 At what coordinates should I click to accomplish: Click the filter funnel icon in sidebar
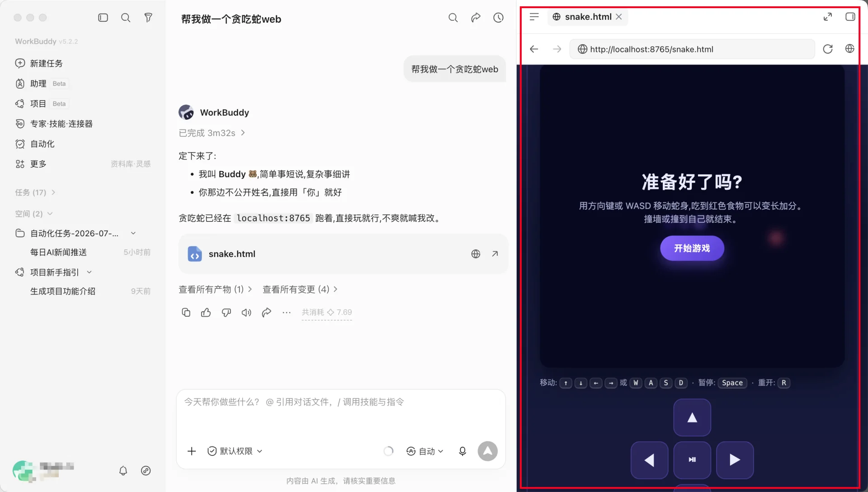(148, 18)
